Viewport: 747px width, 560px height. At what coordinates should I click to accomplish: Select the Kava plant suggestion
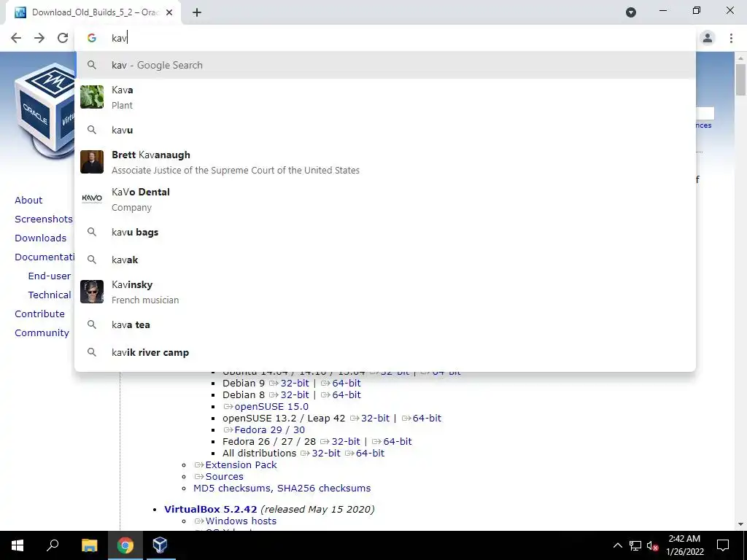point(385,97)
